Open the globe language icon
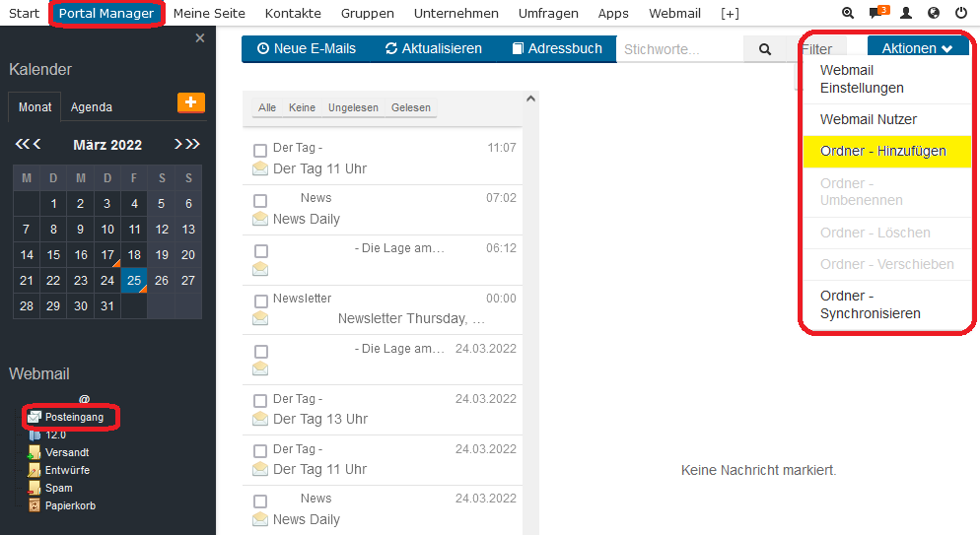Image resolution: width=980 pixels, height=535 pixels. pos(933,13)
